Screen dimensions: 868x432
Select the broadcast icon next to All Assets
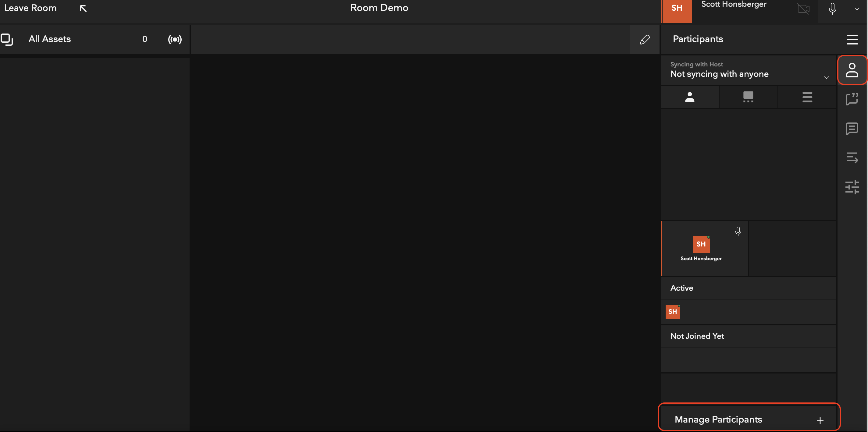pyautogui.click(x=175, y=39)
